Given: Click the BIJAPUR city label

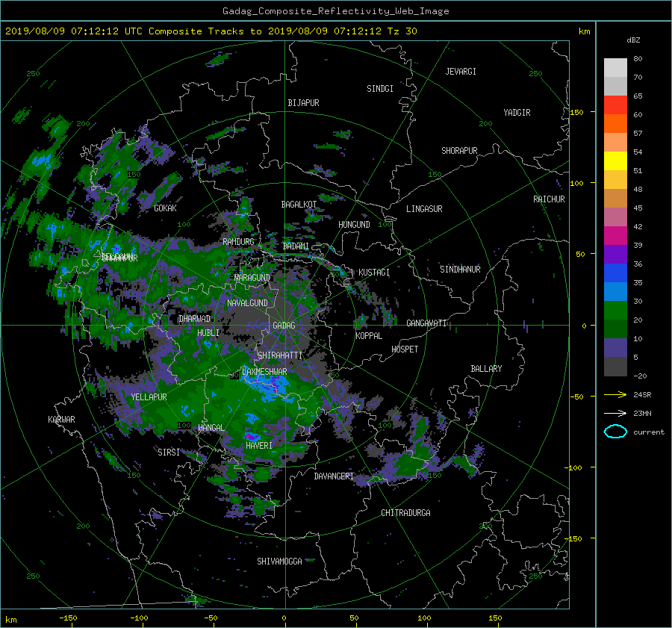Looking at the screenshot, I should tap(303, 103).
